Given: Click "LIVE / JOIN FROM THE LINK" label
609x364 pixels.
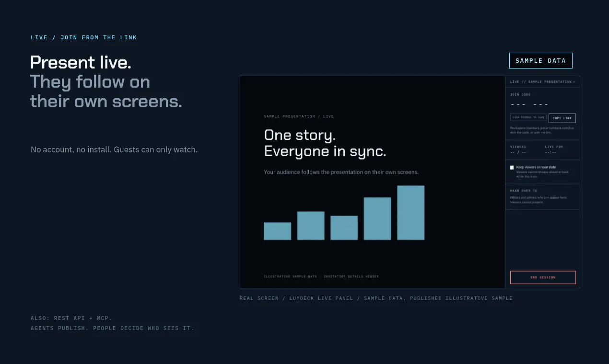Looking at the screenshot, I should click(84, 37).
